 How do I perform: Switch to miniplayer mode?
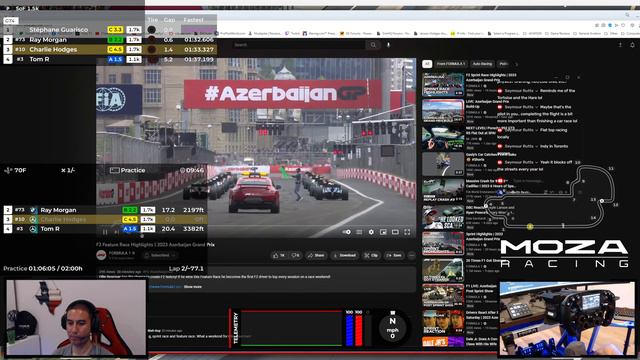[383, 232]
